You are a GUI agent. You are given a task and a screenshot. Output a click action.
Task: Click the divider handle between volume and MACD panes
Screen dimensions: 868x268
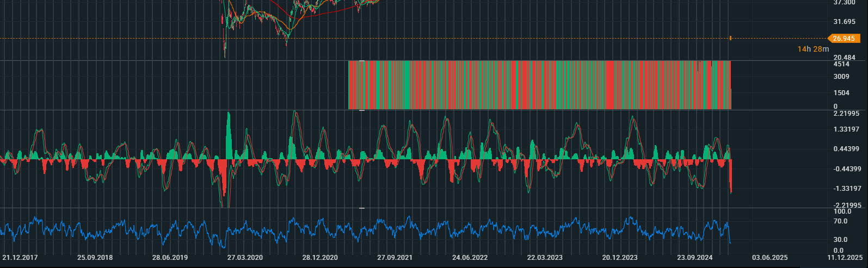pos(362,110)
